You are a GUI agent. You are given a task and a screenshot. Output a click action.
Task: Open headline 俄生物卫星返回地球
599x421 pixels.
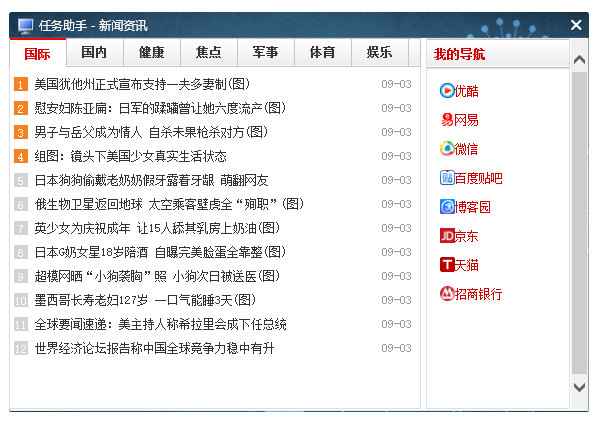click(169, 204)
